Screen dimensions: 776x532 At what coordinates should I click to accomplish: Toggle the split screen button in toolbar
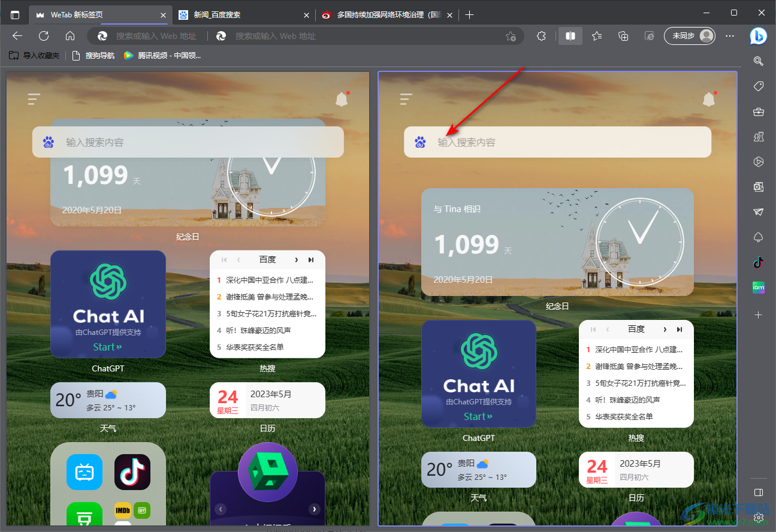point(570,36)
